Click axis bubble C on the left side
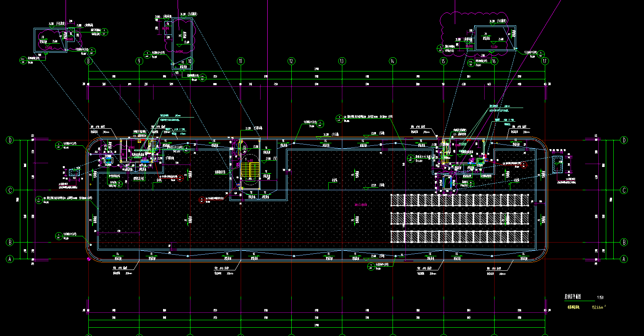644x336 pixels. tap(10, 191)
